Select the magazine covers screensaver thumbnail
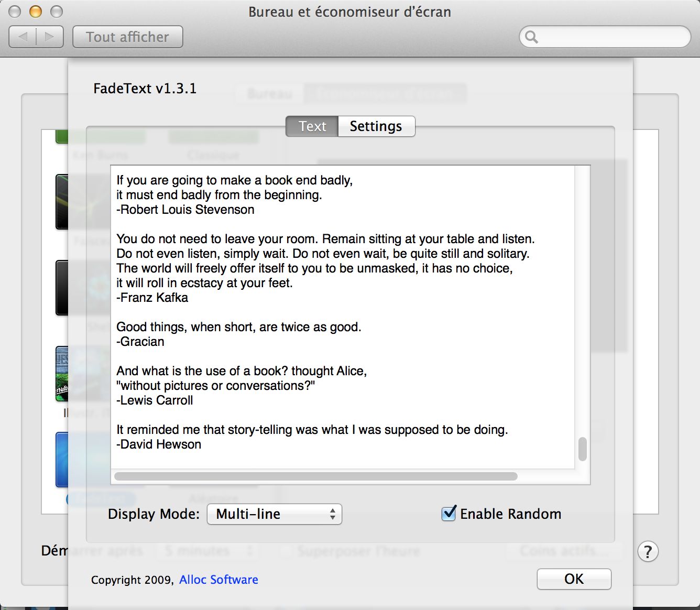The height and width of the screenshot is (610, 700). pyautogui.click(x=62, y=374)
